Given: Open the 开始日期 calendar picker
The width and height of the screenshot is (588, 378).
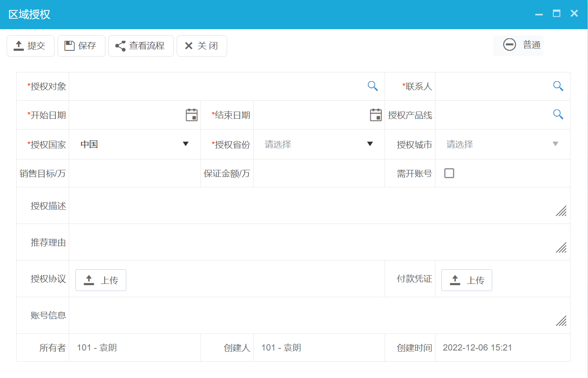Looking at the screenshot, I should [191, 115].
